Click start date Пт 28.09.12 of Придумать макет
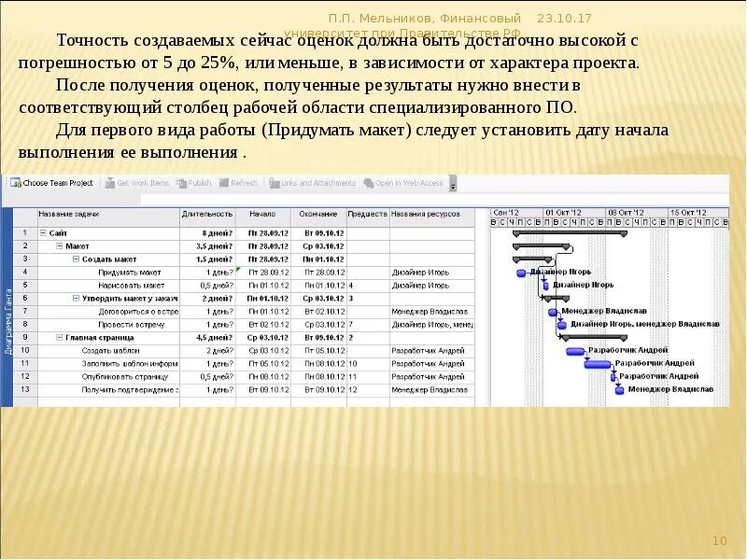Viewport: 747px width, 560px height. click(263, 273)
